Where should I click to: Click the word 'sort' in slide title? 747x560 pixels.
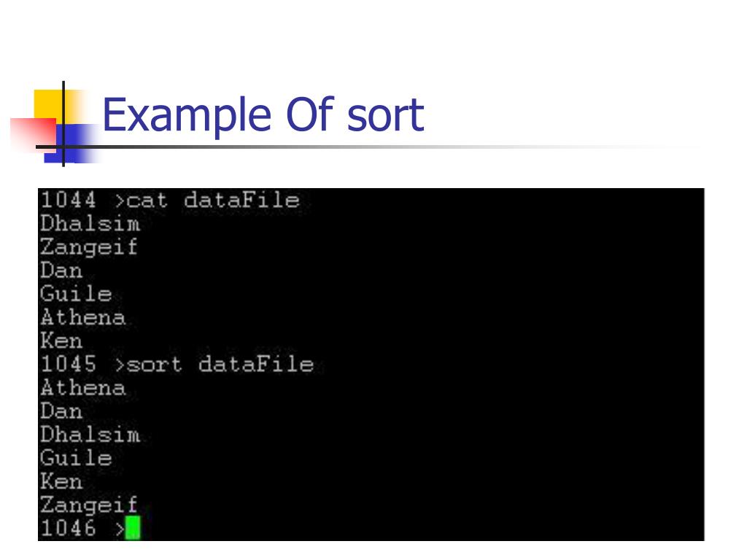(385, 116)
